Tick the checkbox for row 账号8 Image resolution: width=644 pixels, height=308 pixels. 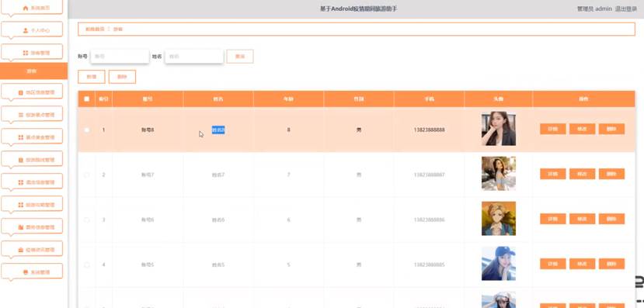point(87,130)
